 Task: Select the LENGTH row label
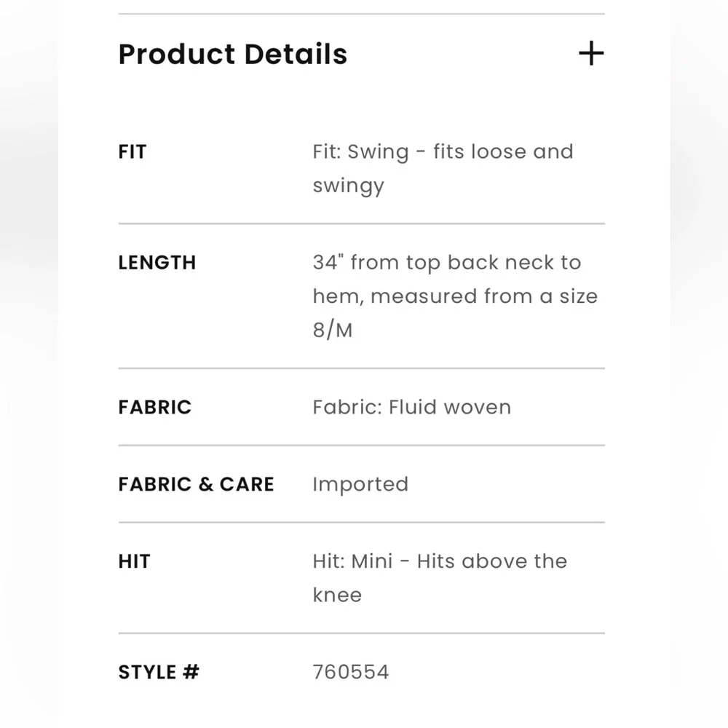[x=157, y=263]
